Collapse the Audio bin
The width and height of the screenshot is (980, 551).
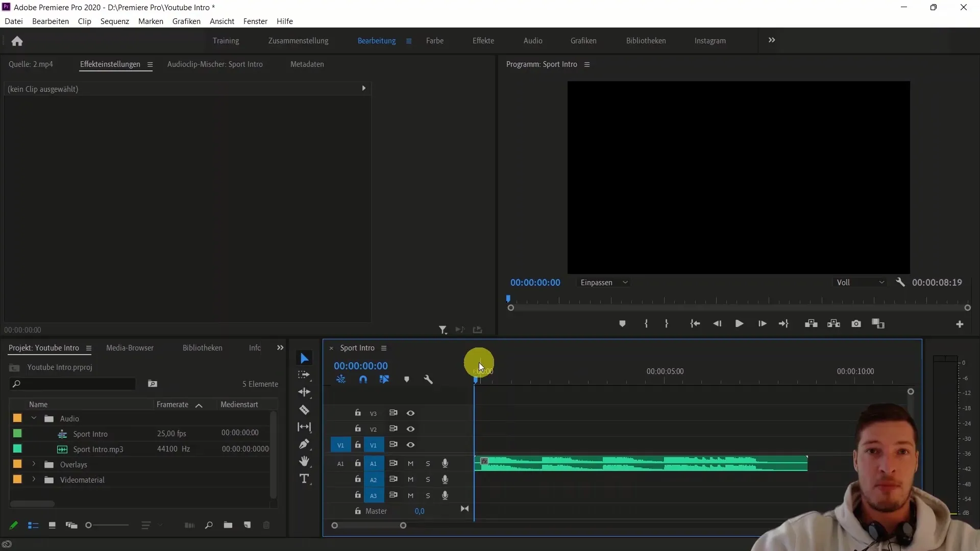(34, 418)
